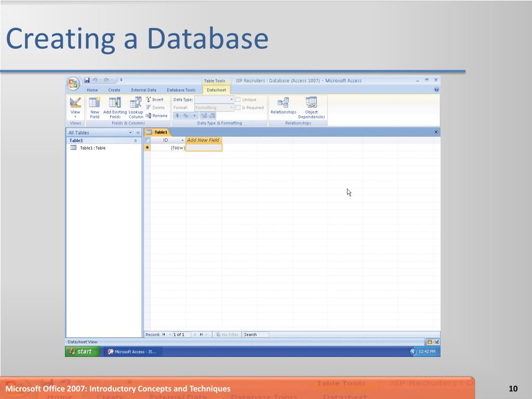Image resolution: width=532 pixels, height=399 pixels.
Task: Go to last record navigation button
Action: (x=201, y=335)
